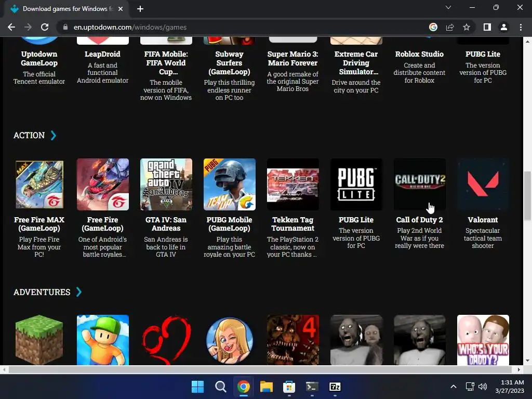Open the ADVENTURES category heading

(x=42, y=292)
